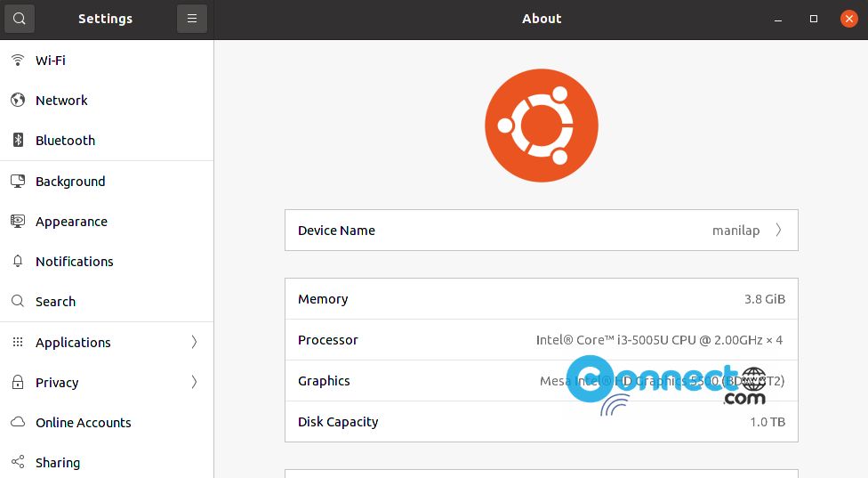Select the Privacy sidebar entry
868x478 pixels.
click(x=107, y=382)
